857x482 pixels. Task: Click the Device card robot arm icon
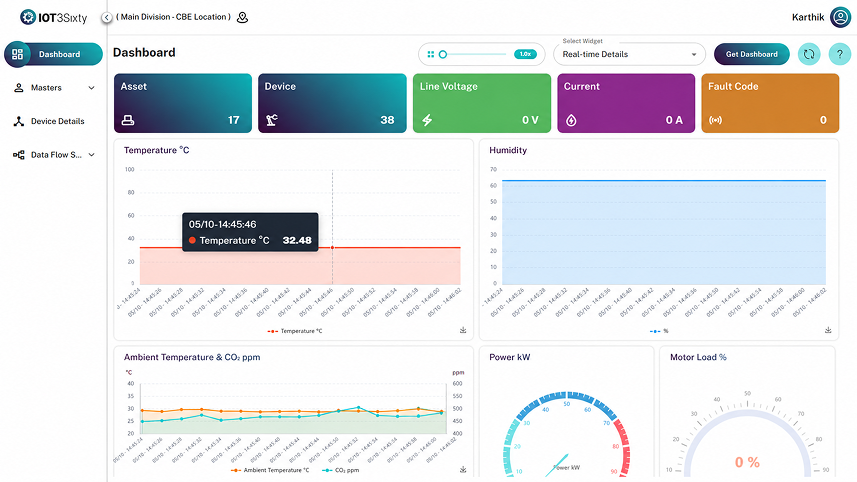(x=272, y=120)
